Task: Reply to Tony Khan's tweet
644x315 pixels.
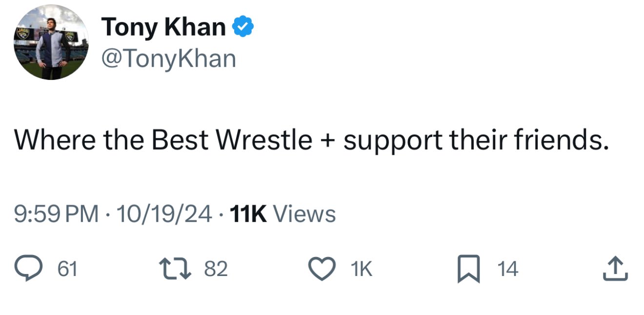Action: 30,269
